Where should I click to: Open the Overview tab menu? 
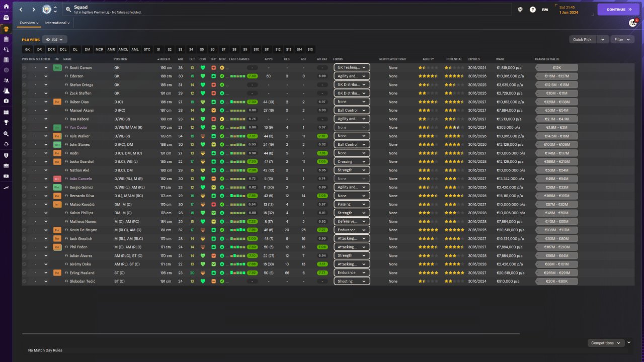coord(29,23)
